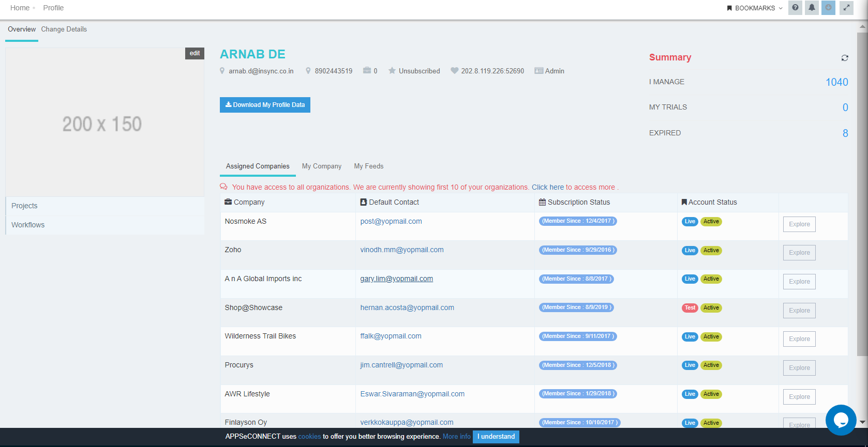Click the user account power icon

tap(828, 8)
